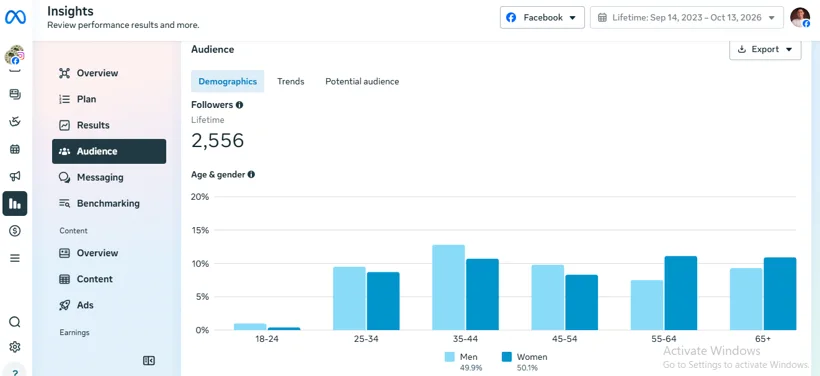Screen dimensions: 820x376
Task: Click the 65+ axis label
Action: 763,339
